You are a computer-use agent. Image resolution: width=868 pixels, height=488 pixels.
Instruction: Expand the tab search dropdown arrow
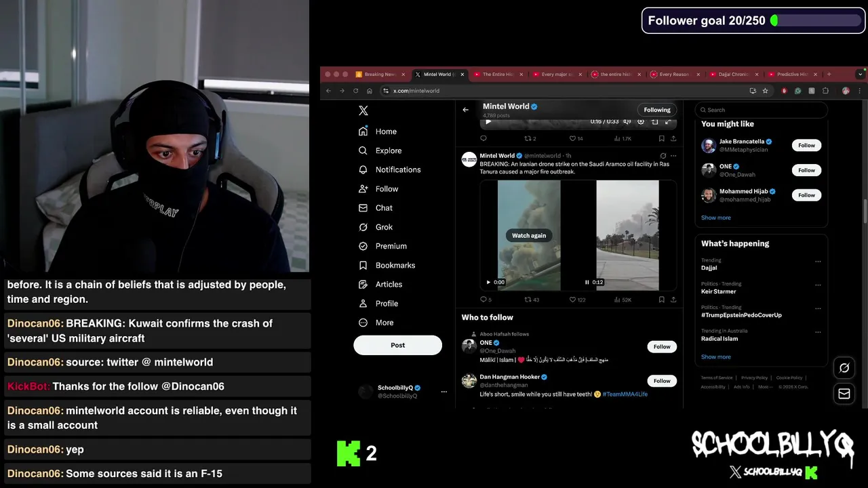click(861, 75)
